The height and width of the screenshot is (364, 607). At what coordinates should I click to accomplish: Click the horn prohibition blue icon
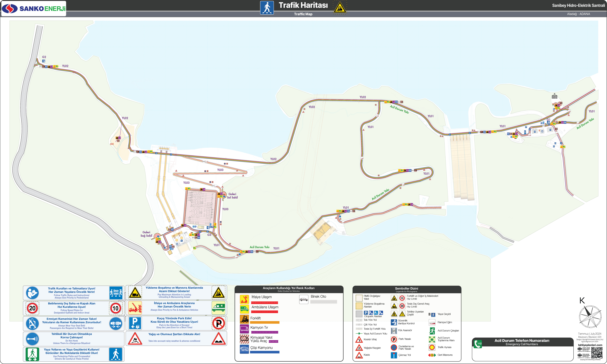point(32,339)
